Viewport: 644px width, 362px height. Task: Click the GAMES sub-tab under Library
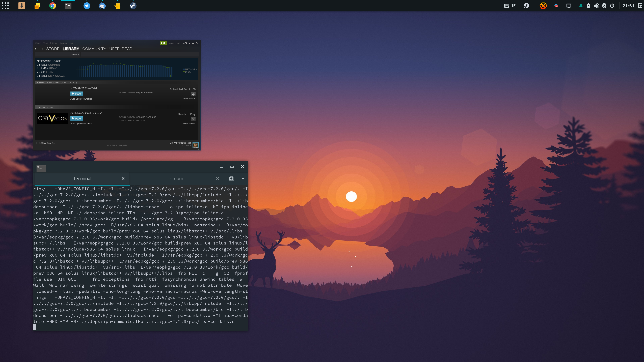[x=75, y=54]
